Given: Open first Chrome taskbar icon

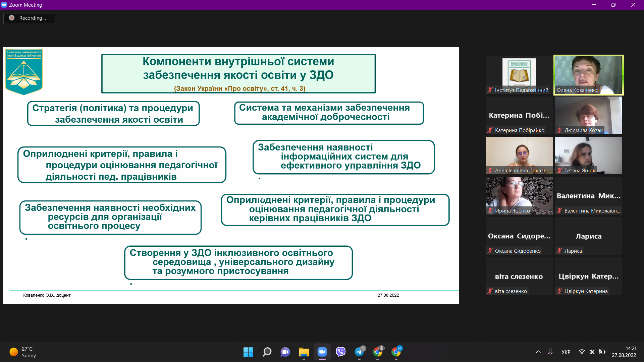Looking at the screenshot, I should point(378,352).
